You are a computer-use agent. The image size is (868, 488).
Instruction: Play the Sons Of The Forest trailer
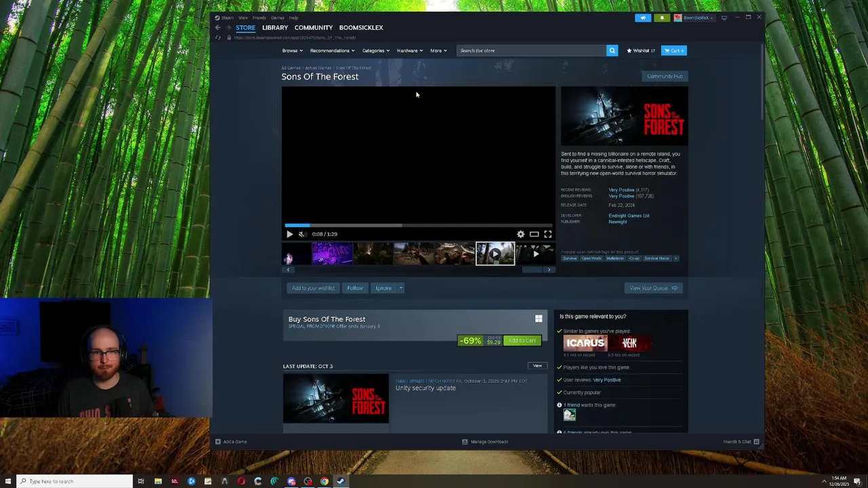point(290,234)
